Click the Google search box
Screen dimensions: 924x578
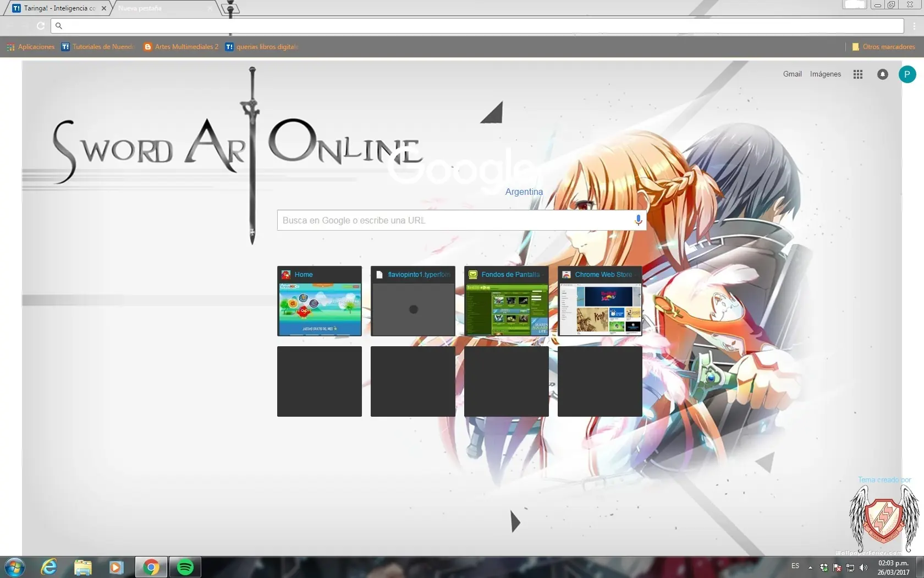click(461, 220)
